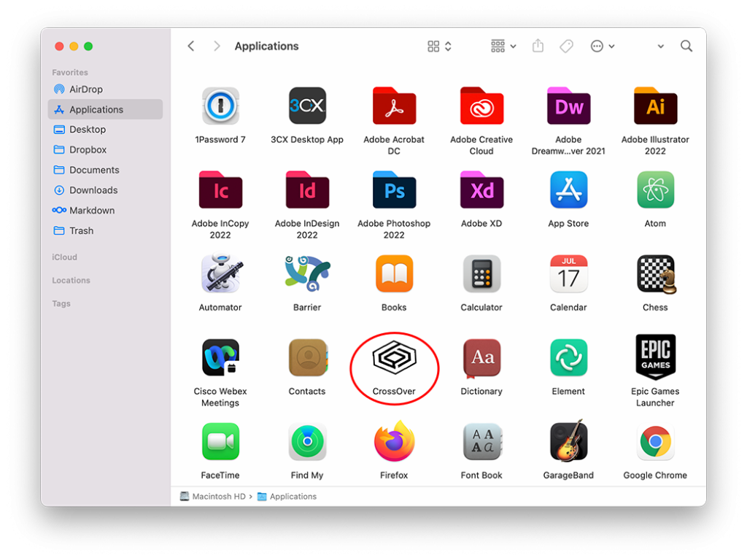747x560 pixels.
Task: Select the Firefox app icon
Action: (x=394, y=442)
